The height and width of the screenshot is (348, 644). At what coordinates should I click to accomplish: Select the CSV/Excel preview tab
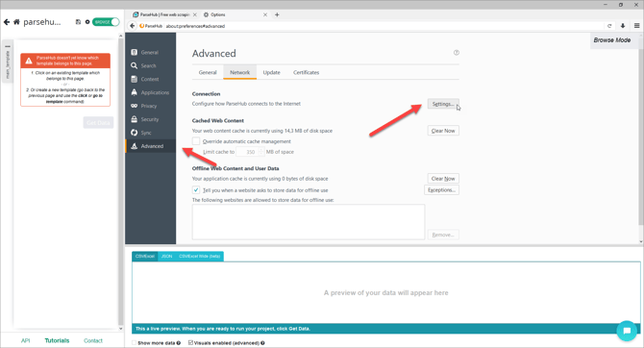click(145, 257)
